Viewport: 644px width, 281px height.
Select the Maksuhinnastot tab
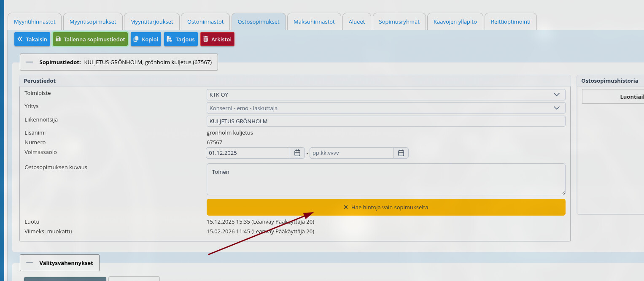314,22
